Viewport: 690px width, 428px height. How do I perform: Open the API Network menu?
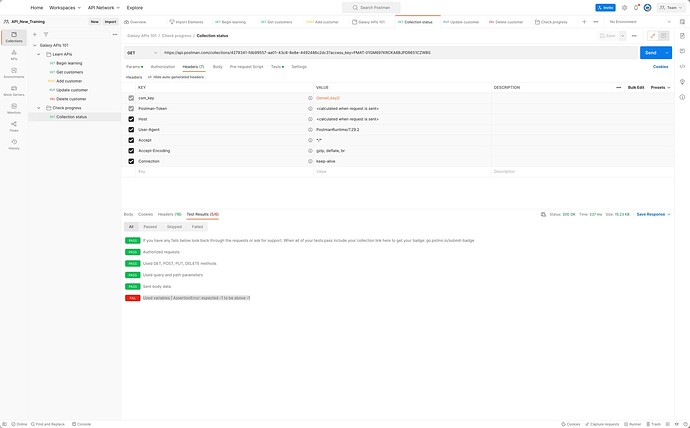[104, 7]
